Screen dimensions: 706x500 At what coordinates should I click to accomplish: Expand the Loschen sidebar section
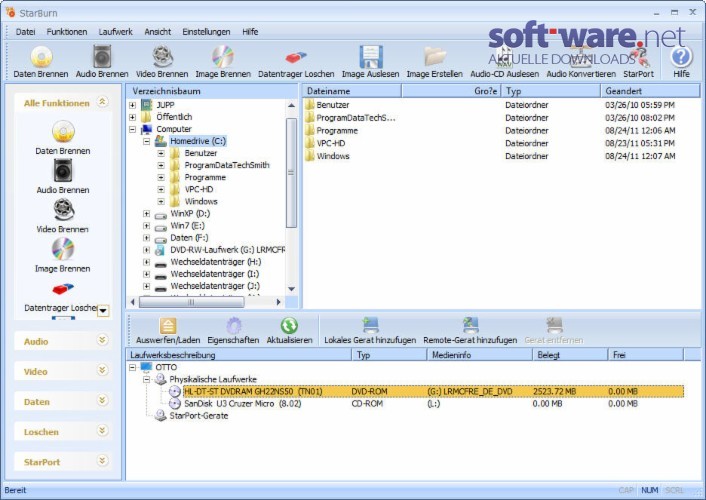[x=103, y=431]
